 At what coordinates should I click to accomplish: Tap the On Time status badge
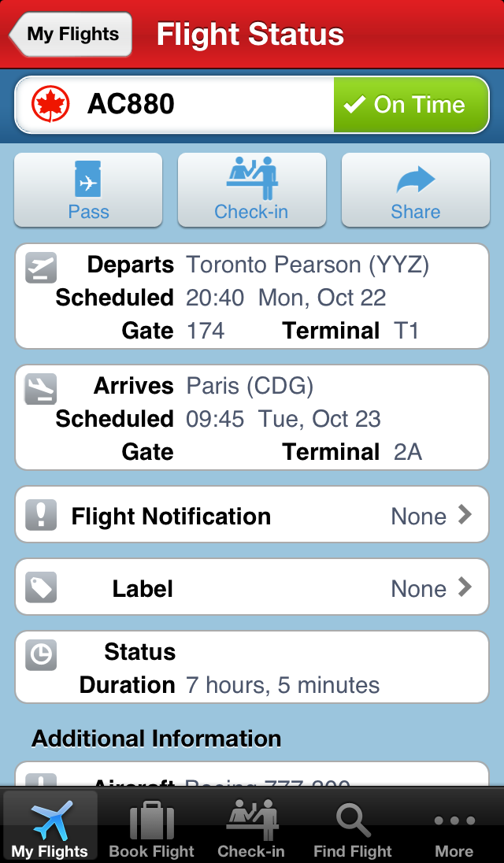pos(410,105)
